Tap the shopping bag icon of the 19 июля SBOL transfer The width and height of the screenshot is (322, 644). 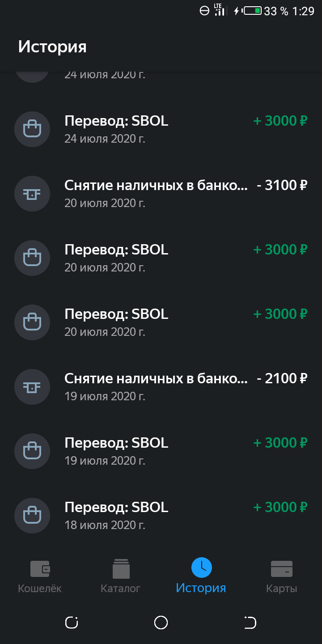click(32, 451)
